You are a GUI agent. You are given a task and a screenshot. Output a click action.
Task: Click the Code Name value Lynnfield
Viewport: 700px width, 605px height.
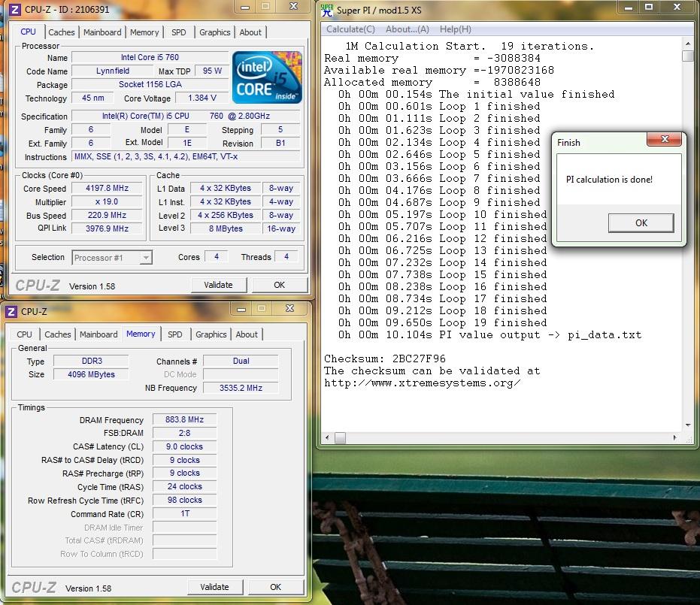pos(113,71)
